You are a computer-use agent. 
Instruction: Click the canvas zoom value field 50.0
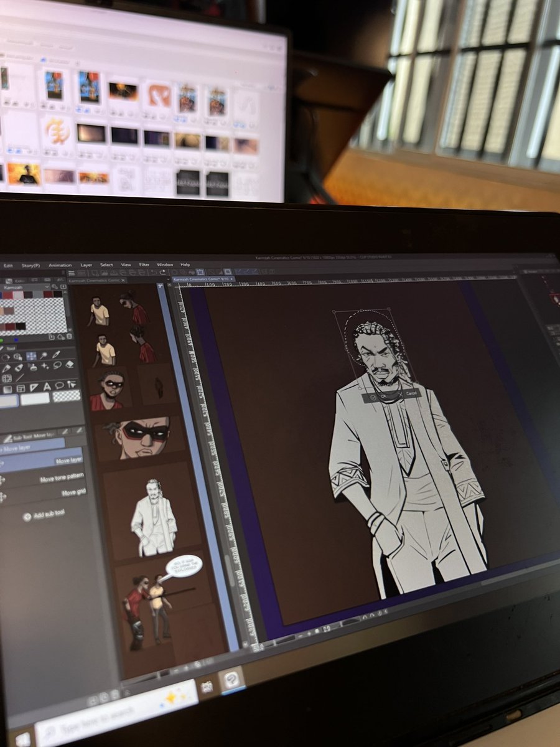click(x=258, y=647)
